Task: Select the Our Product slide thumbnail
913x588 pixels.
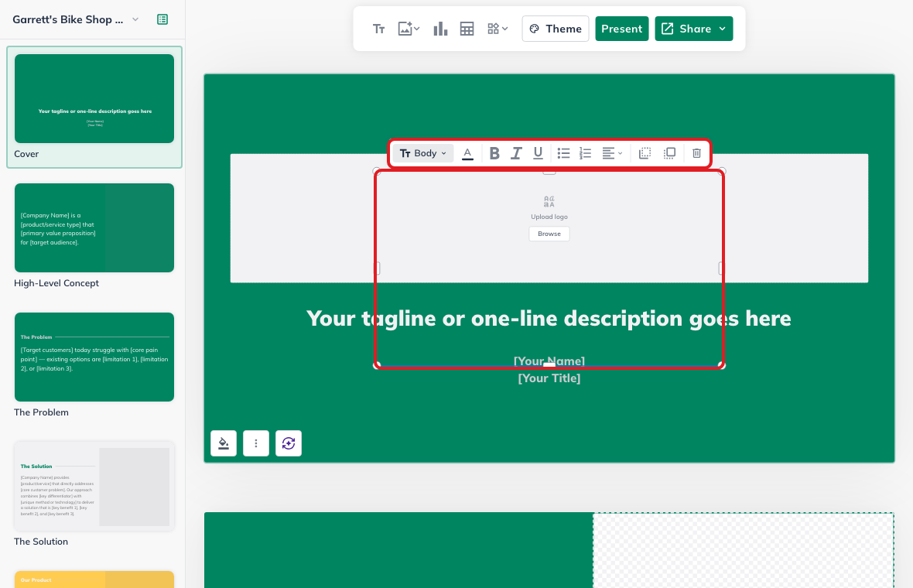Action: pos(94,579)
